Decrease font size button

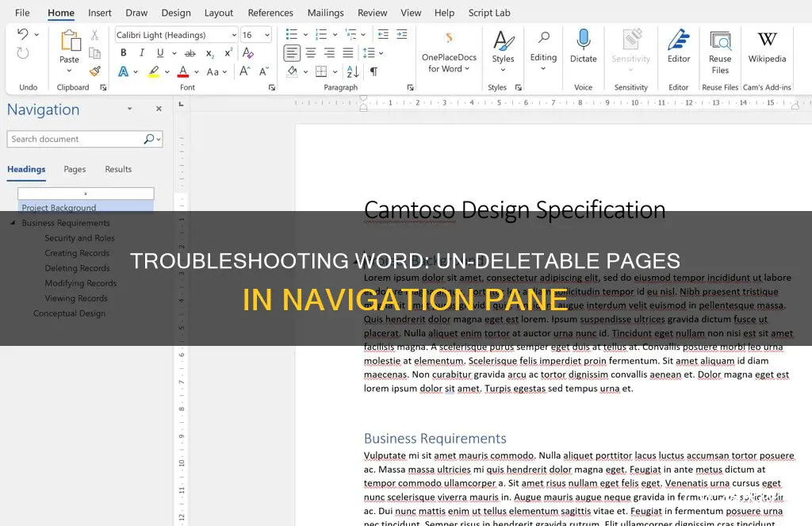pos(263,71)
